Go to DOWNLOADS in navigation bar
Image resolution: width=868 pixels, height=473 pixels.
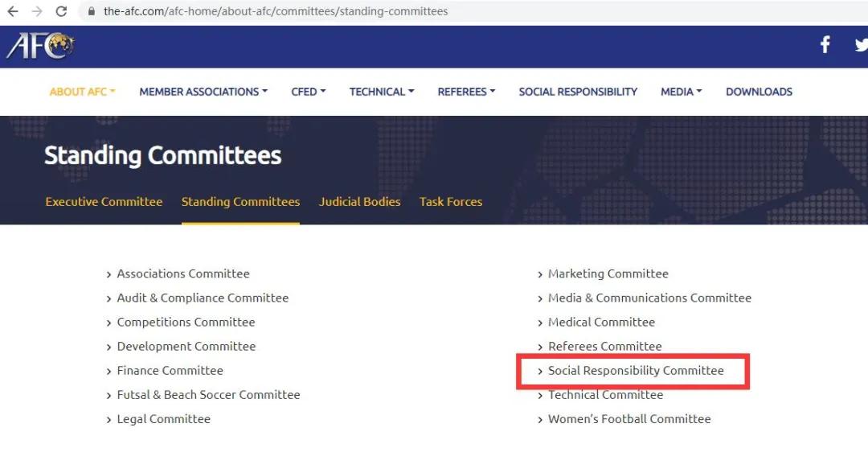[x=759, y=92]
